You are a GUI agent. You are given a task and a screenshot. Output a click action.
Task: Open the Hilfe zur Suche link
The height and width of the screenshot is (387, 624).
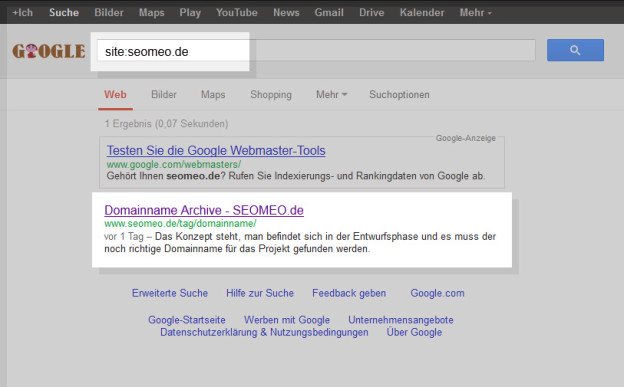click(260, 293)
